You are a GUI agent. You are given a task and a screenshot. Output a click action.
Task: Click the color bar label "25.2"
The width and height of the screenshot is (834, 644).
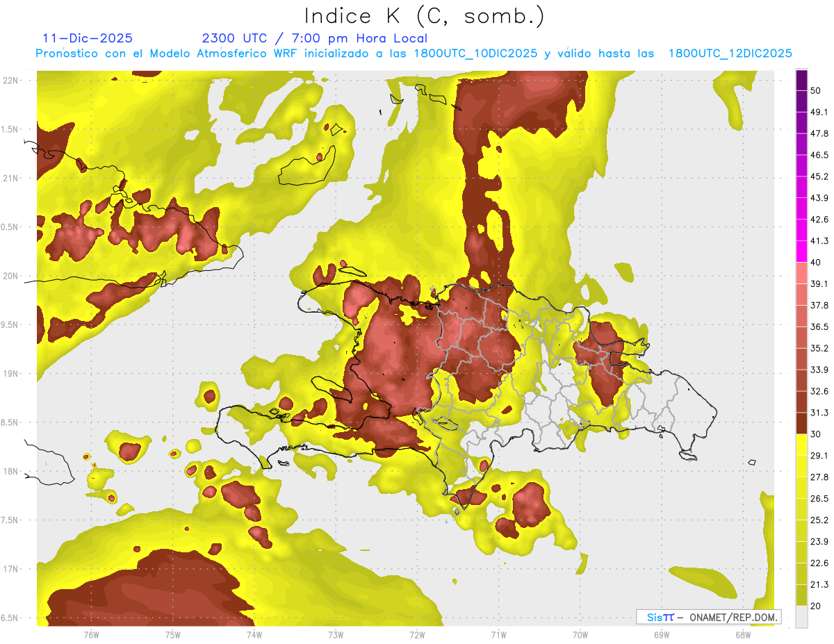tap(819, 520)
